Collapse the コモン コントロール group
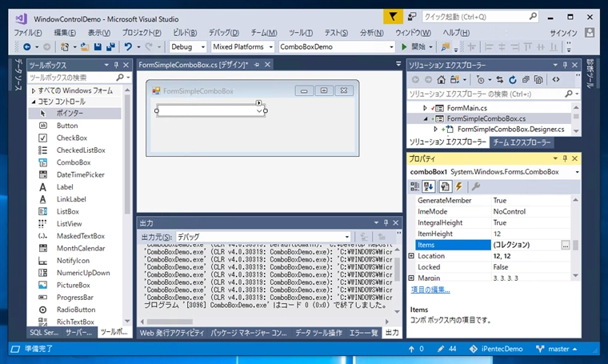Screen dimensions: 608x364 pyautogui.click(x=34, y=102)
